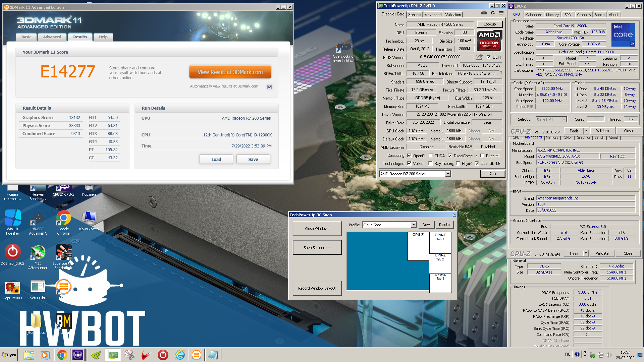
Task: Click 3DMark orange icon in taskbar
Action: 197,355
